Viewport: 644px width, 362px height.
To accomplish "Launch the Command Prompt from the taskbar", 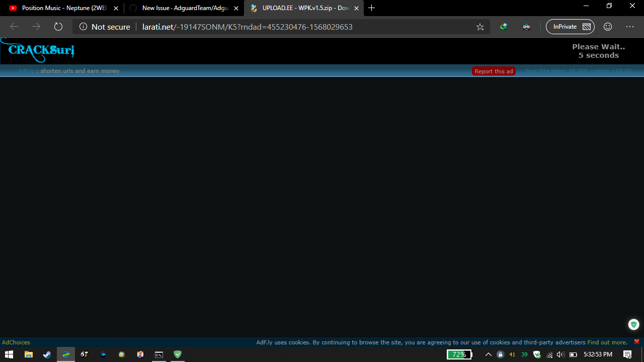I will click(x=159, y=354).
